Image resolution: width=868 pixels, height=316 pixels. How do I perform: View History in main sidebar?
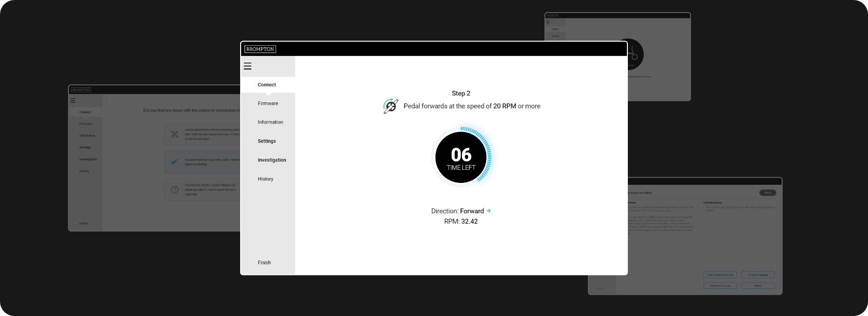265,179
